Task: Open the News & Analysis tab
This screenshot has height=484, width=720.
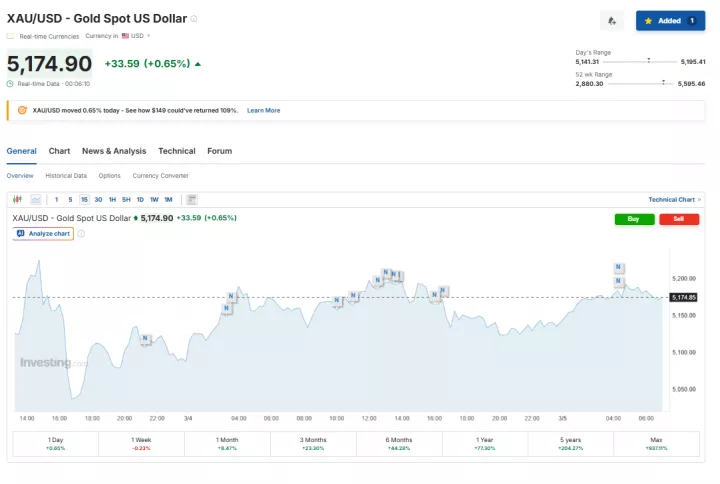Action: (x=114, y=151)
